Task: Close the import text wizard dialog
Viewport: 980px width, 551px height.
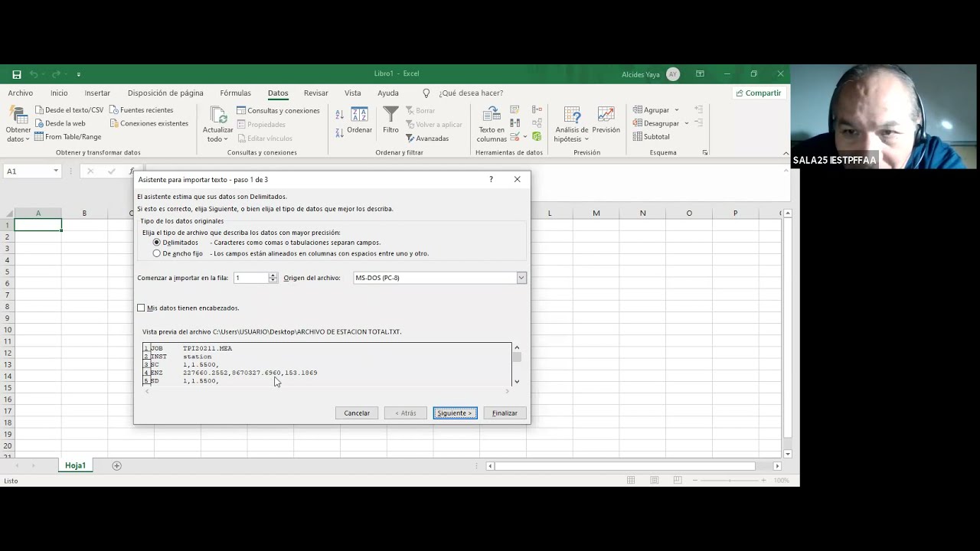Action: [x=517, y=179]
